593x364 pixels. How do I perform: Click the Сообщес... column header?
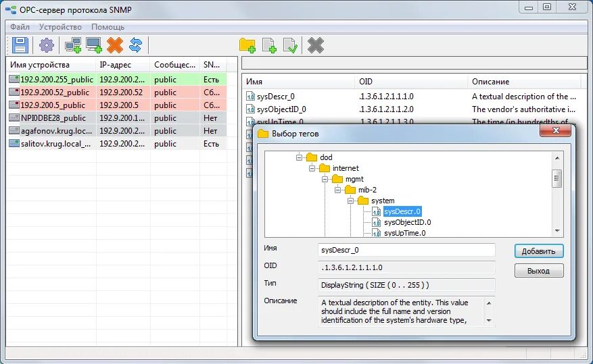coord(174,65)
